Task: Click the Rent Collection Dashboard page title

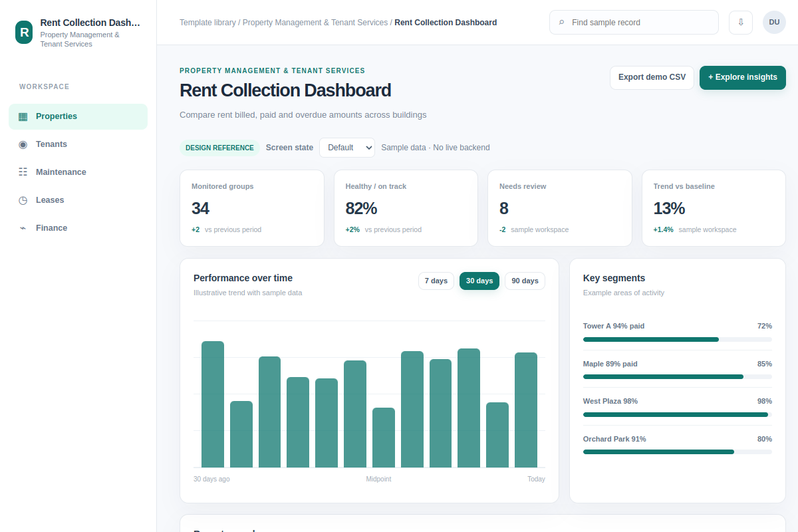Action: pyautogui.click(x=285, y=90)
